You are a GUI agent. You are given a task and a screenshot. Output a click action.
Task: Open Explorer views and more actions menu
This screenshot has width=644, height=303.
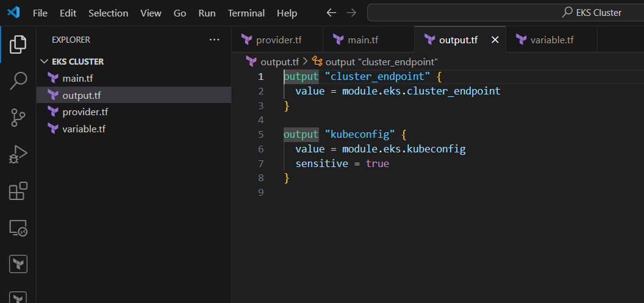215,40
